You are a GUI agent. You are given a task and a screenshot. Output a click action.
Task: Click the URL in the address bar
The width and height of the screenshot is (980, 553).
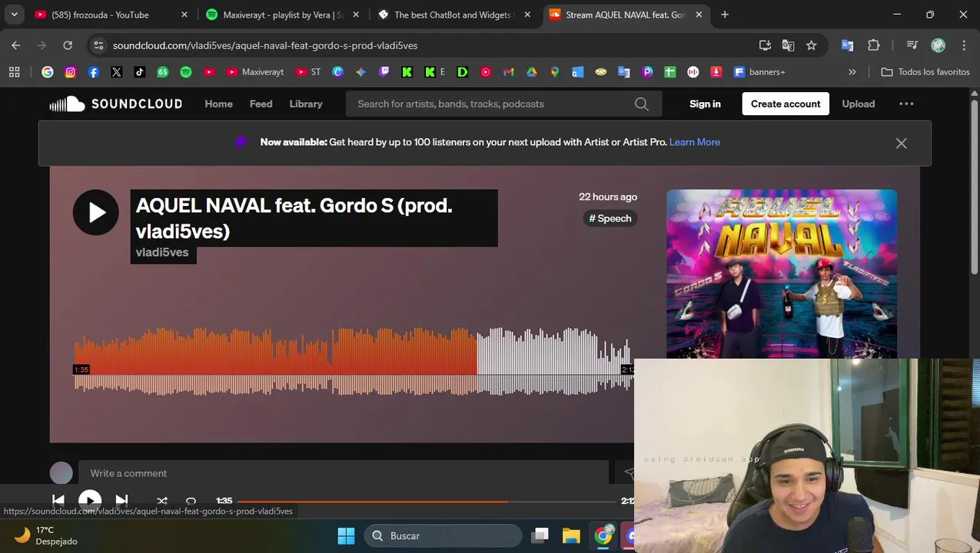265,45
